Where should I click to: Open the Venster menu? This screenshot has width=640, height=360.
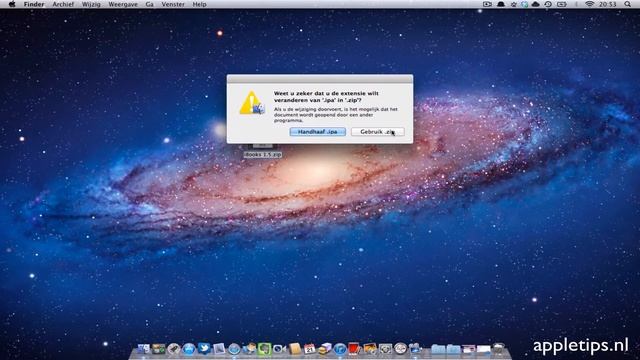tap(173, 4)
